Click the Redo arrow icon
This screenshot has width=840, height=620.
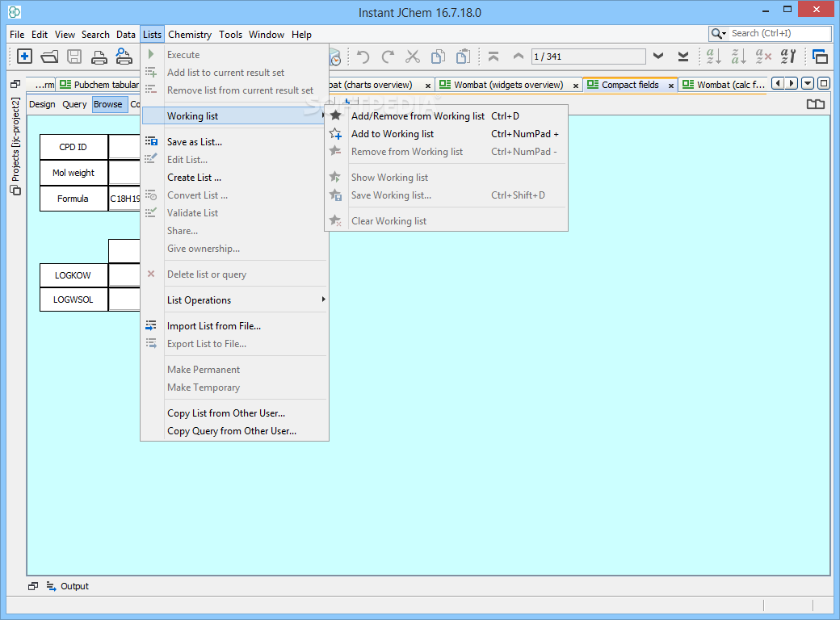tap(388, 57)
